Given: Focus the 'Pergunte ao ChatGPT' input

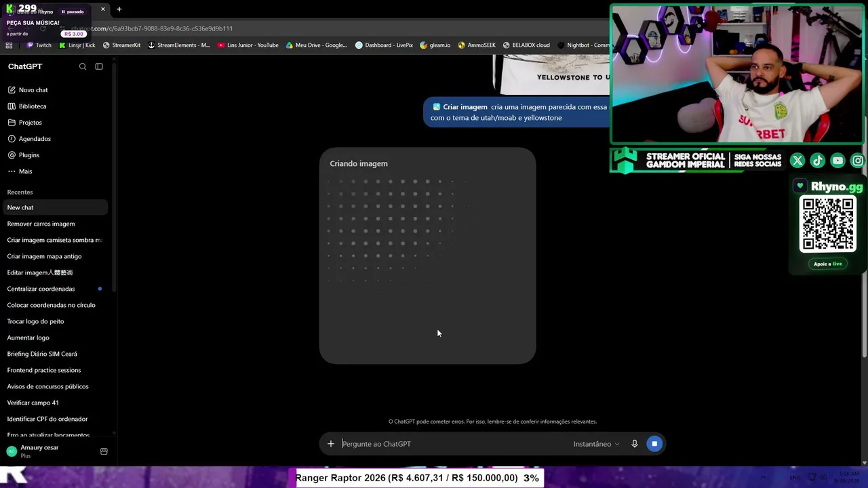Looking at the screenshot, I should coord(454,444).
